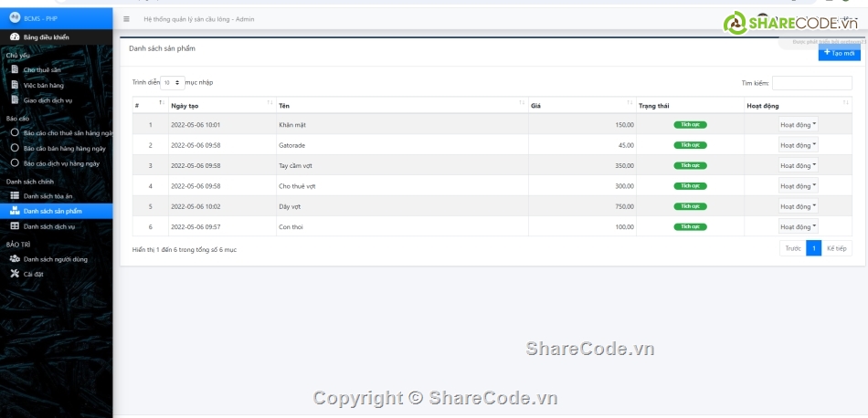Image resolution: width=868 pixels, height=418 pixels.
Task: Click the BCMS - PHP logo icon
Action: tap(15, 18)
